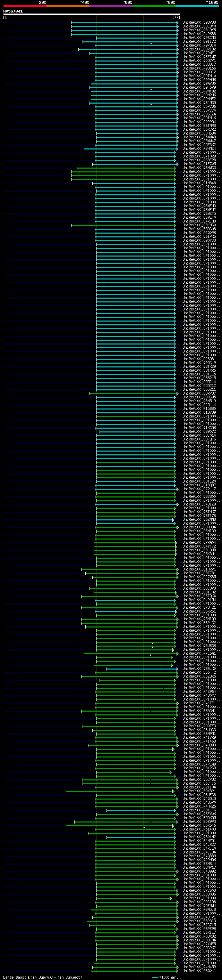This screenshot has width=222, height=980.
Task: Select label UniRef100_Q4DIZ9
Action: coord(199,504)
